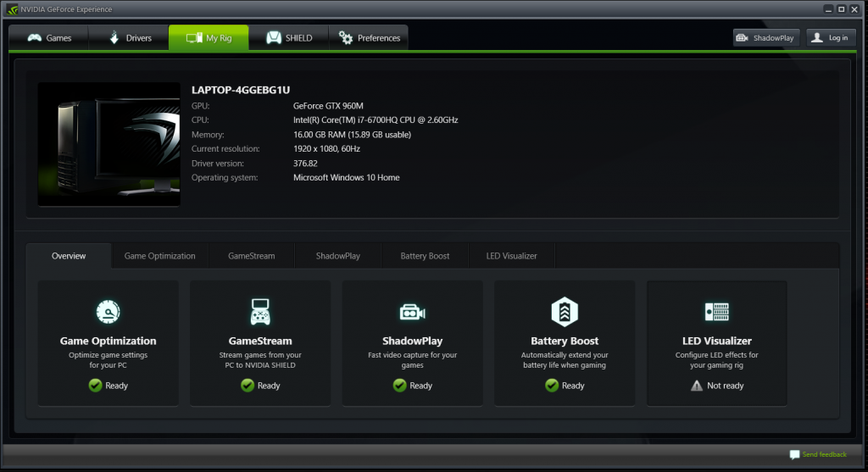Click the download arrow icon on Drivers tab
Image resolution: width=868 pixels, height=472 pixels.
point(114,37)
